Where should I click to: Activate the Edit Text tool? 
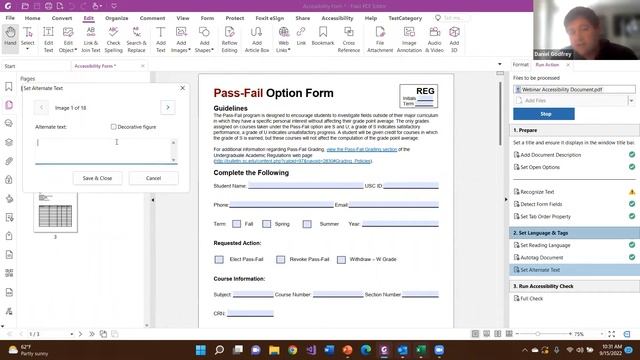(x=48, y=39)
